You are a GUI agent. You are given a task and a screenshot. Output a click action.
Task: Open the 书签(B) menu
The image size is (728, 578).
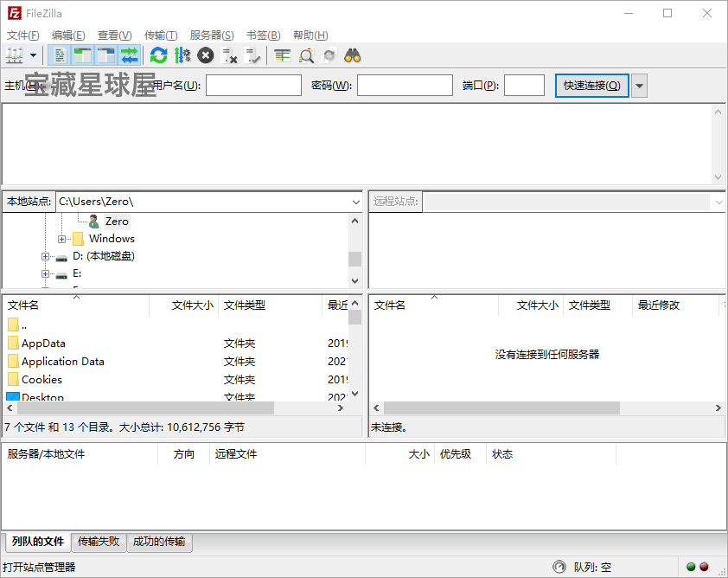[x=263, y=35]
